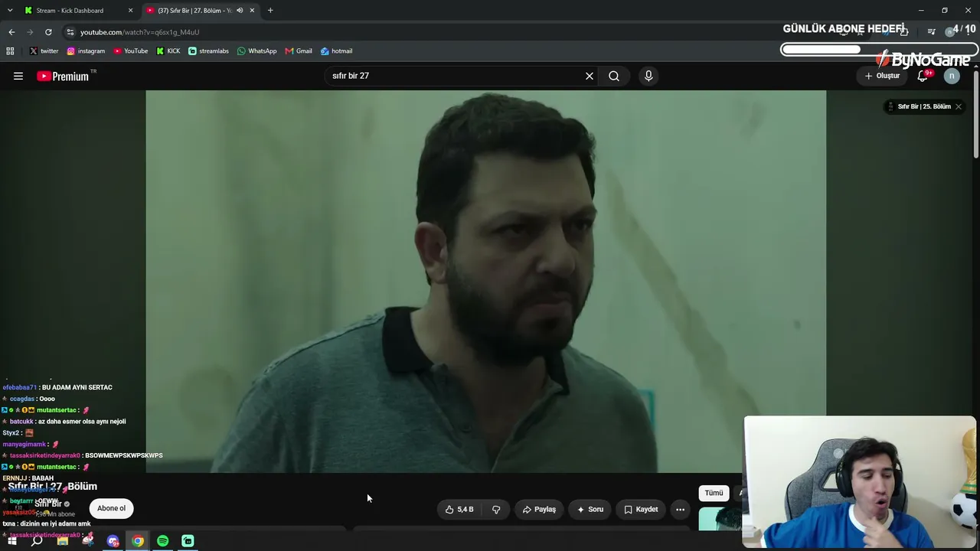Click the page vertical scrollbar
This screenshot has height=551, width=980.
tap(975, 115)
